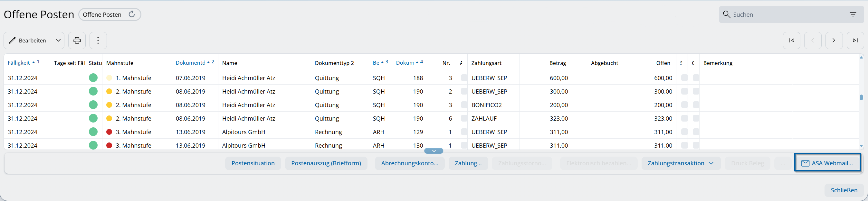The height and width of the screenshot is (201, 868).
Task: Click red 3. Mahnstufe indicator for document 129
Action: click(x=109, y=132)
